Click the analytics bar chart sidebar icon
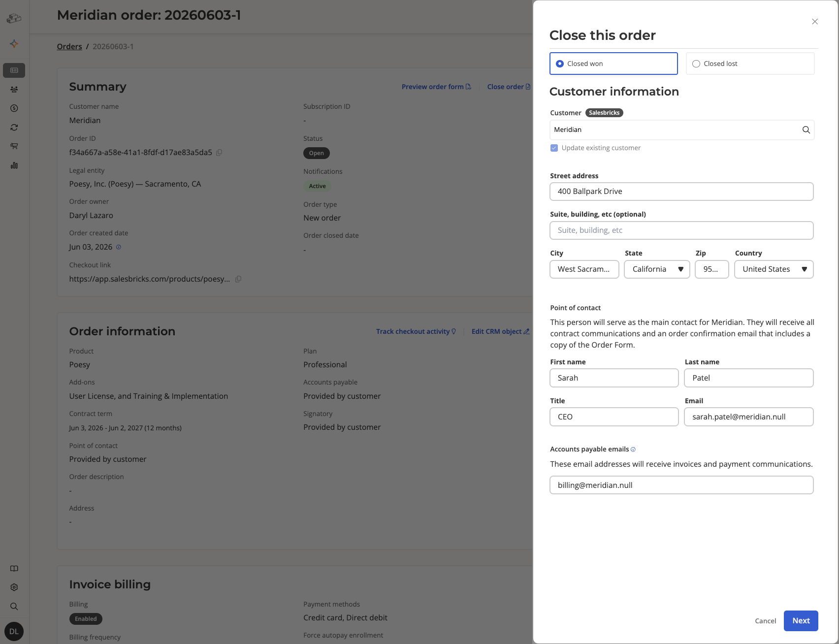The image size is (839, 644). click(x=14, y=165)
